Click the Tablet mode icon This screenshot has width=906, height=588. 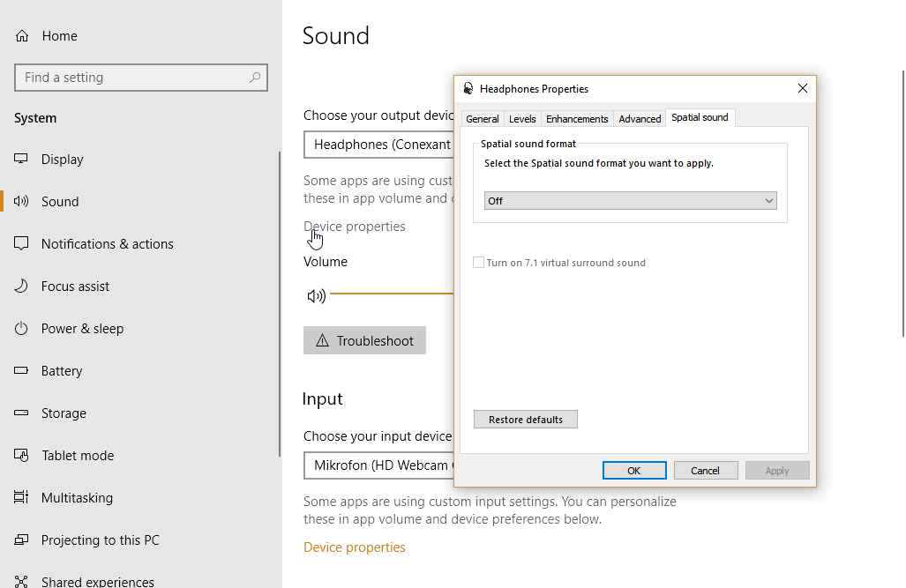tap(21, 455)
